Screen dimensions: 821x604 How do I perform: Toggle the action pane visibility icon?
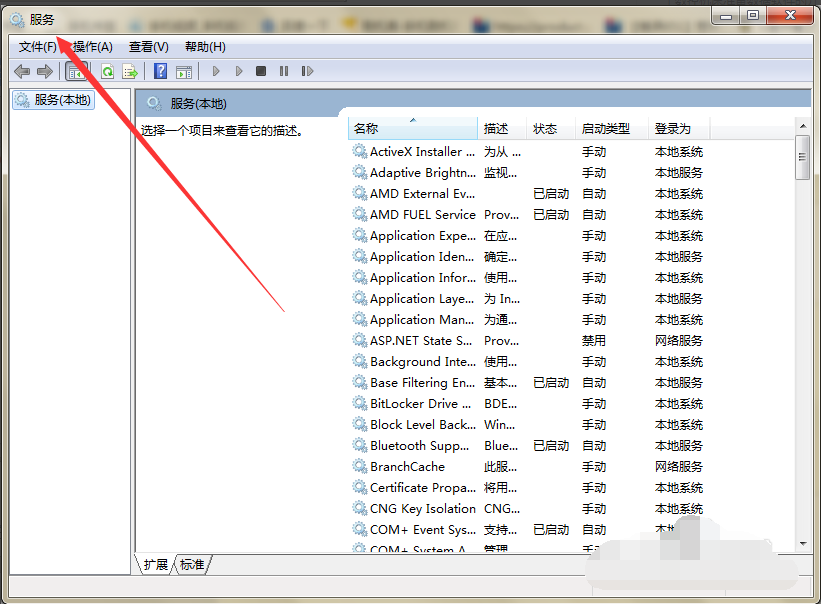point(186,70)
